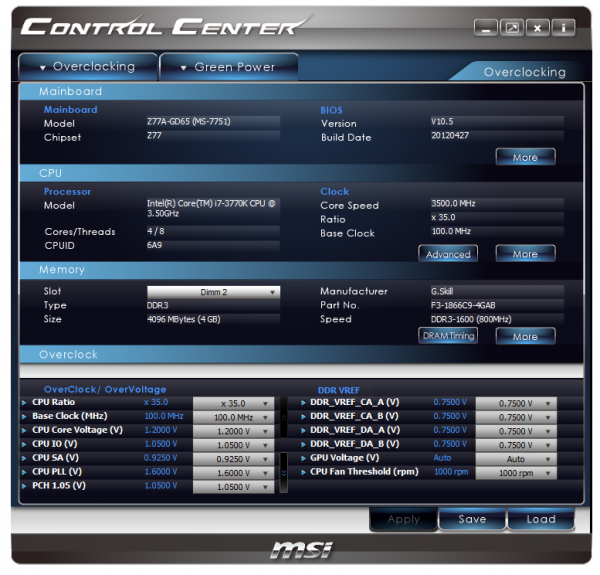
Task: Minimize the Control Center window
Action: (x=486, y=28)
